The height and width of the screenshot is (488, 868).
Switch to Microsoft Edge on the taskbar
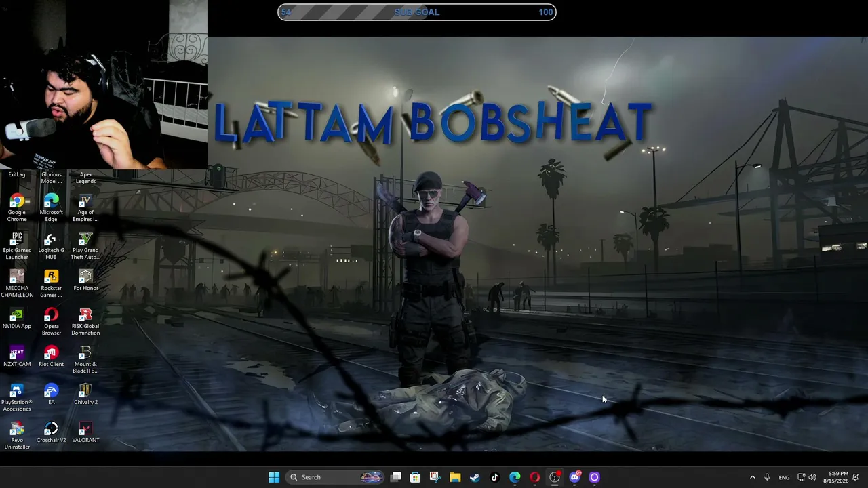(515, 477)
